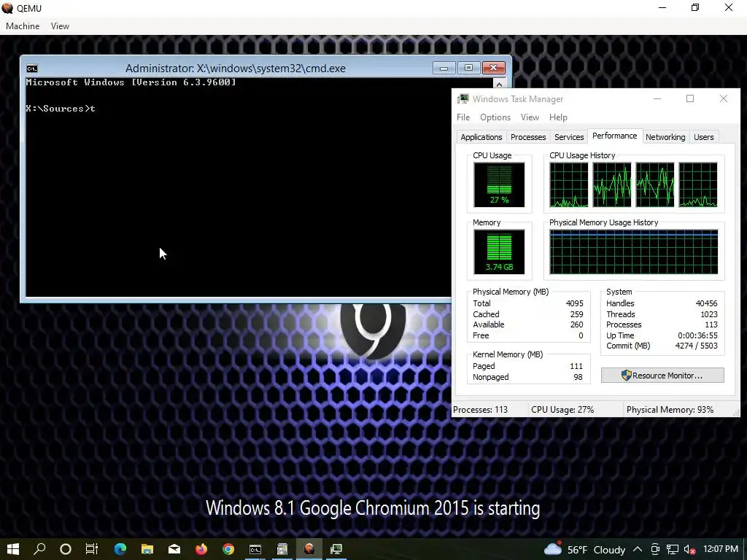This screenshot has height=560, width=747.
Task: Open taskbar Search magnifier
Action: [39, 549]
